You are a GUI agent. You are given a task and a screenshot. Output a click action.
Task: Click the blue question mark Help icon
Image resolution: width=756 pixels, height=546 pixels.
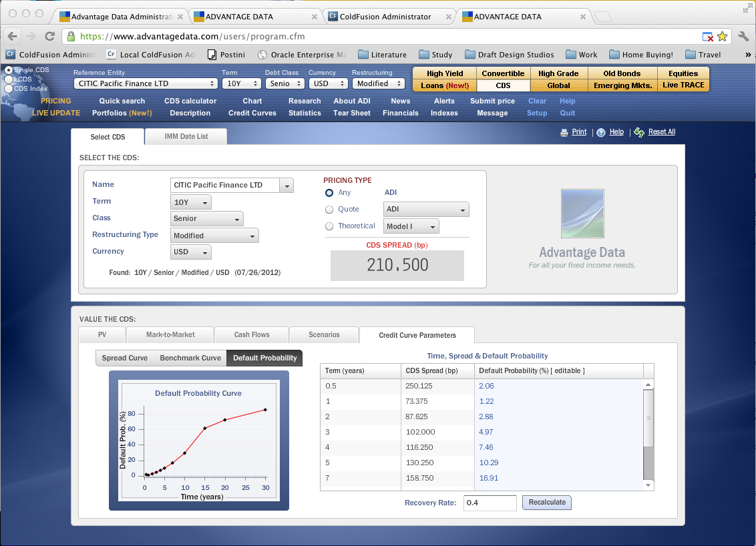pos(601,133)
